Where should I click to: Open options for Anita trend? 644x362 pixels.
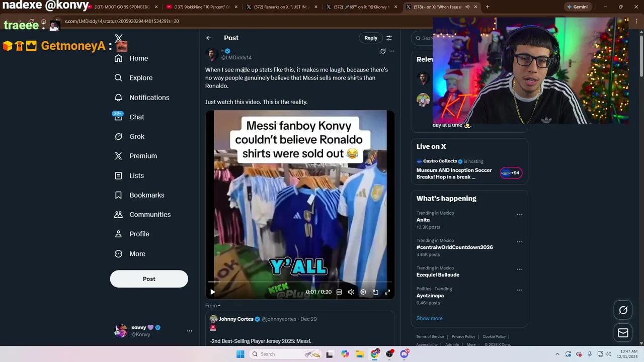click(x=519, y=215)
